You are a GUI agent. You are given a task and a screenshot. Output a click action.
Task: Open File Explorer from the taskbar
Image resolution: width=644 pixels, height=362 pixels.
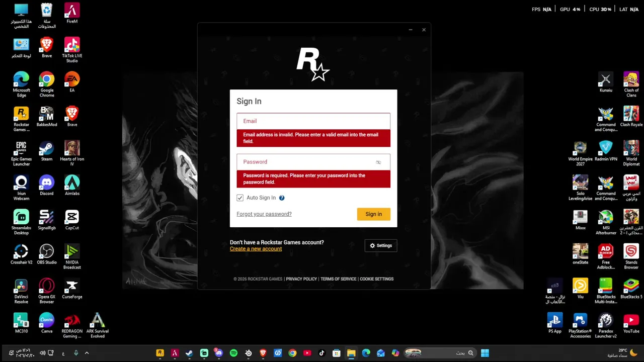coord(351,353)
